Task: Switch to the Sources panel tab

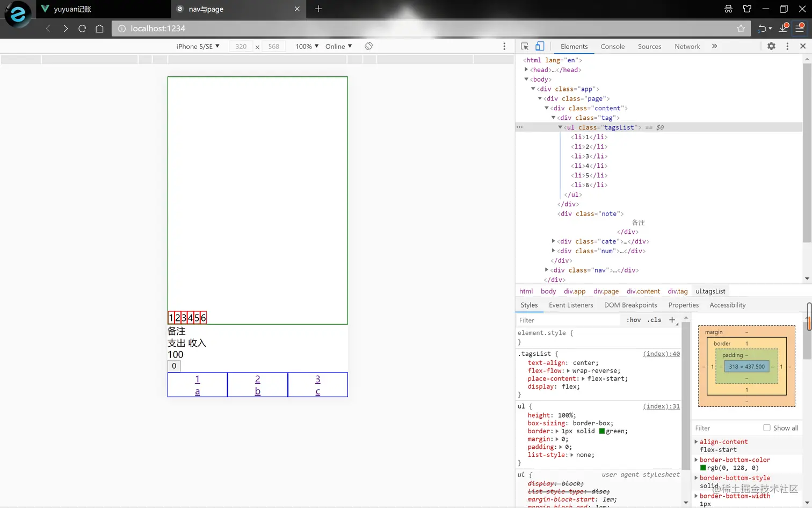Action: point(649,47)
